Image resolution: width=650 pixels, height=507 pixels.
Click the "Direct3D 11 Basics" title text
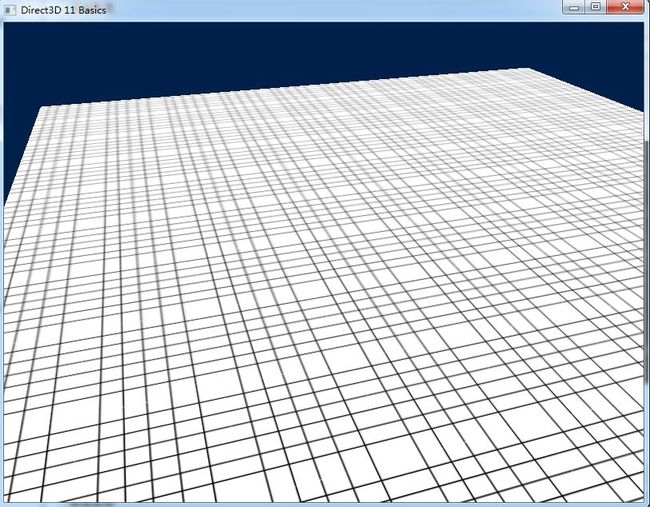[63, 10]
